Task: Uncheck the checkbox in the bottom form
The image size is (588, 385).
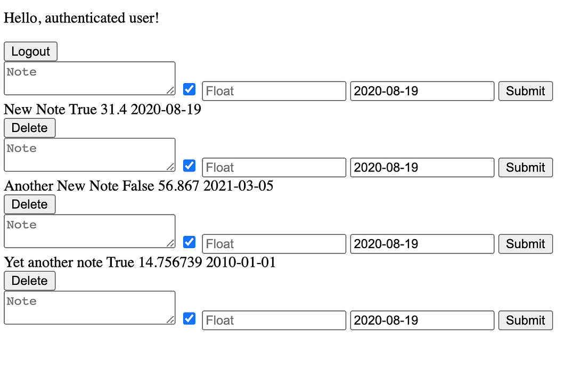Action: click(x=189, y=318)
